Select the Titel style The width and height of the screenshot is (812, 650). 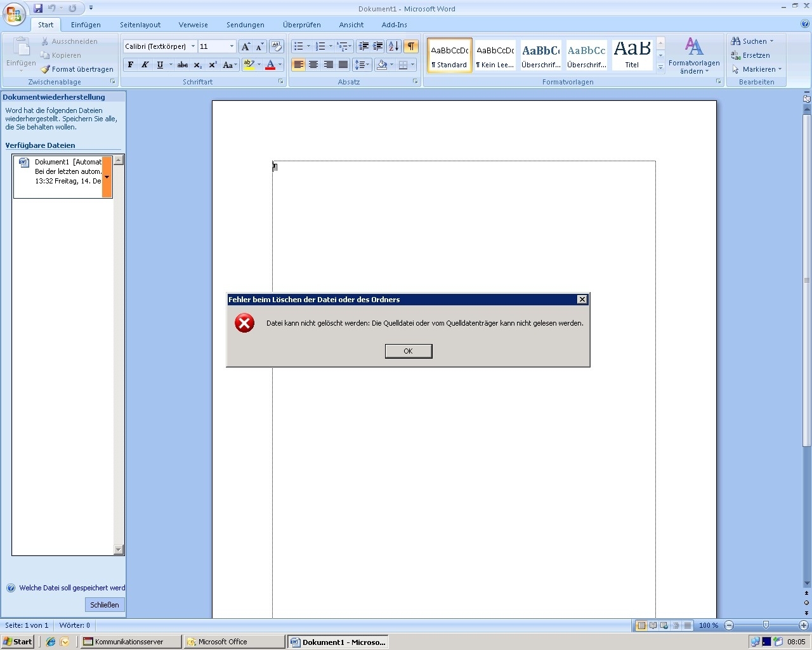click(x=632, y=55)
